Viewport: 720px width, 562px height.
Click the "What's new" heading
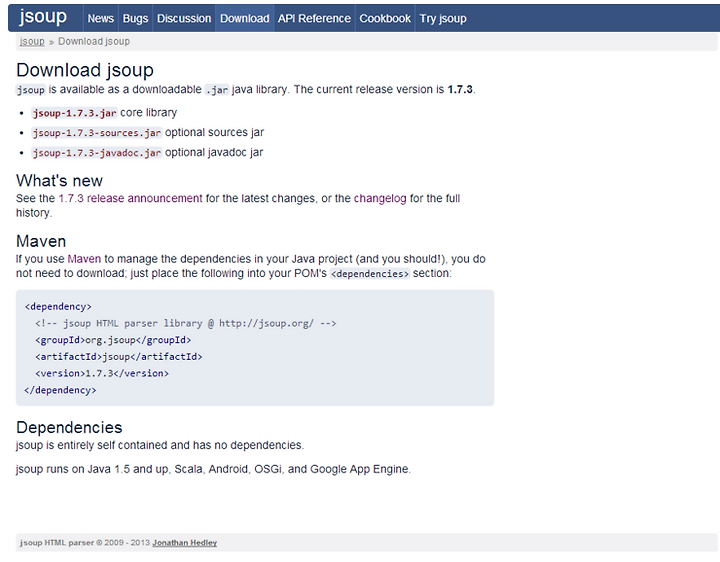[59, 180]
